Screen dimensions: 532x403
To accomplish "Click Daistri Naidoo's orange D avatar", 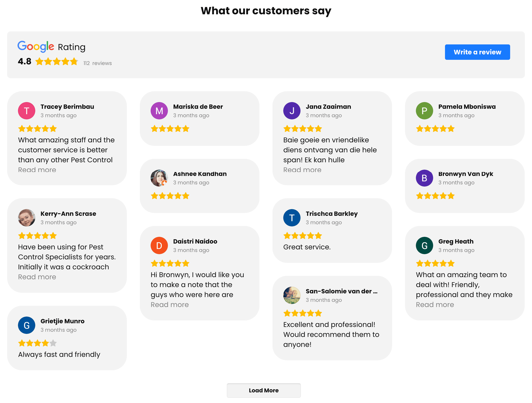I will click(159, 245).
